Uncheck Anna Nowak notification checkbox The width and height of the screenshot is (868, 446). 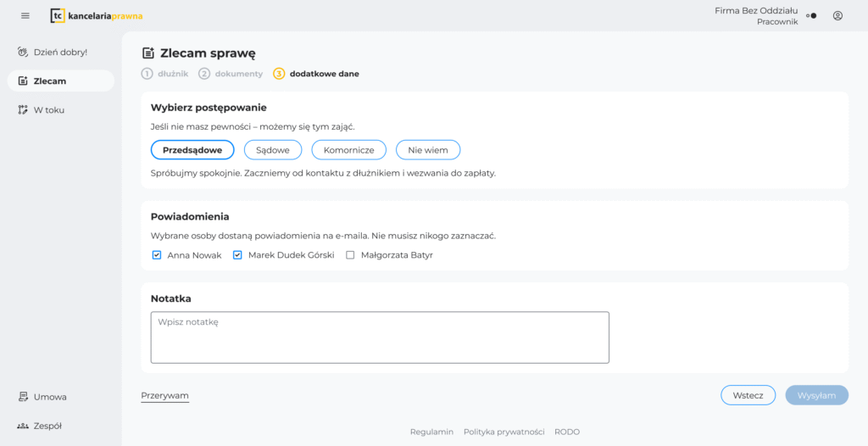point(157,254)
